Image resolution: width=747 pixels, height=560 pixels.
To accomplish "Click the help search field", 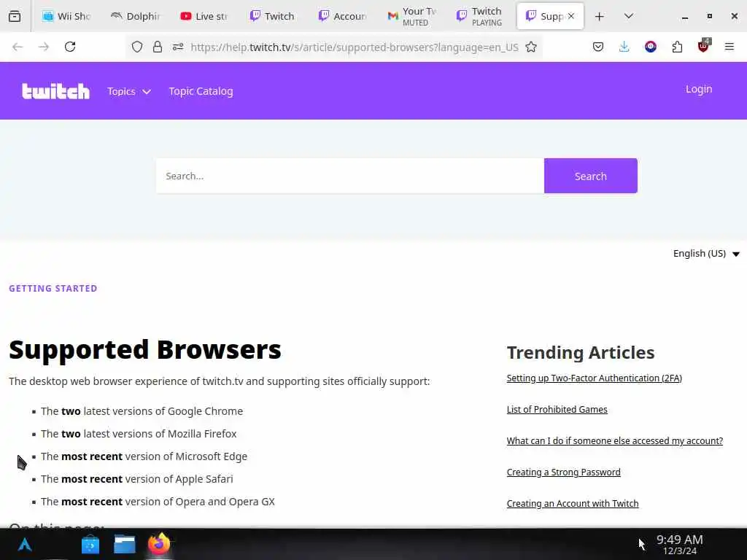I will pyautogui.click(x=350, y=176).
